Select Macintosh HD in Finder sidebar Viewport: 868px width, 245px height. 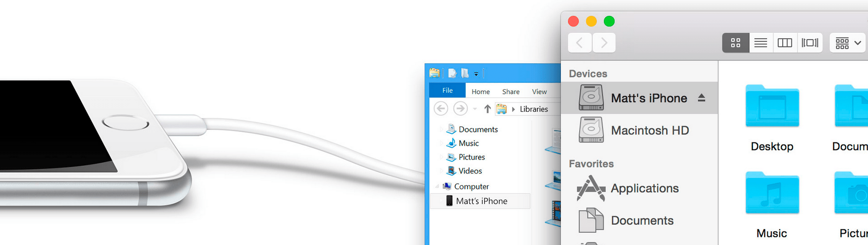click(x=639, y=130)
